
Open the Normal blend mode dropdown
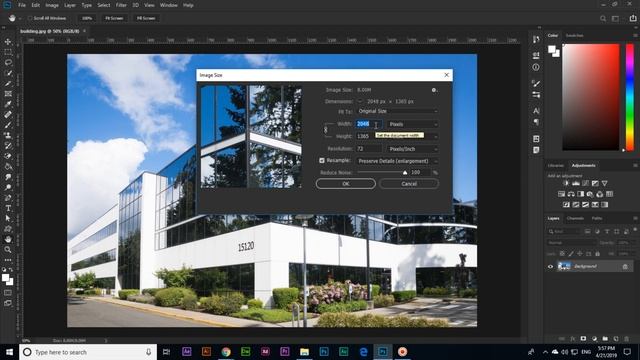click(x=571, y=242)
